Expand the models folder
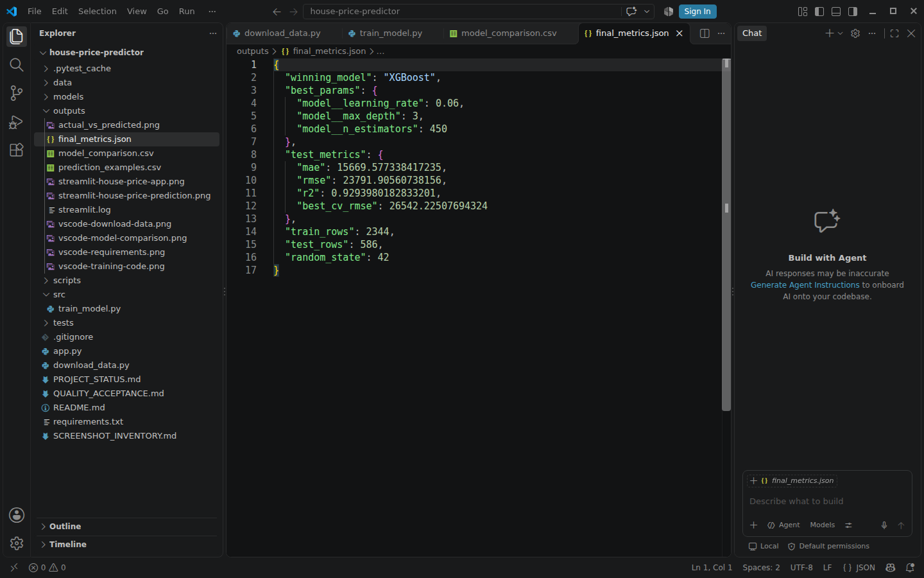The image size is (924, 578). [x=126, y=97]
